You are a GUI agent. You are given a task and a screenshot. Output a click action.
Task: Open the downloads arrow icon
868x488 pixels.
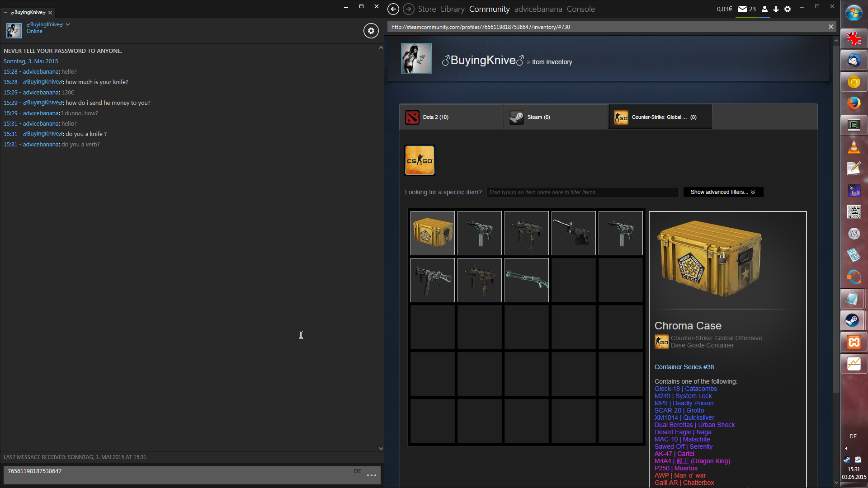pos(776,9)
